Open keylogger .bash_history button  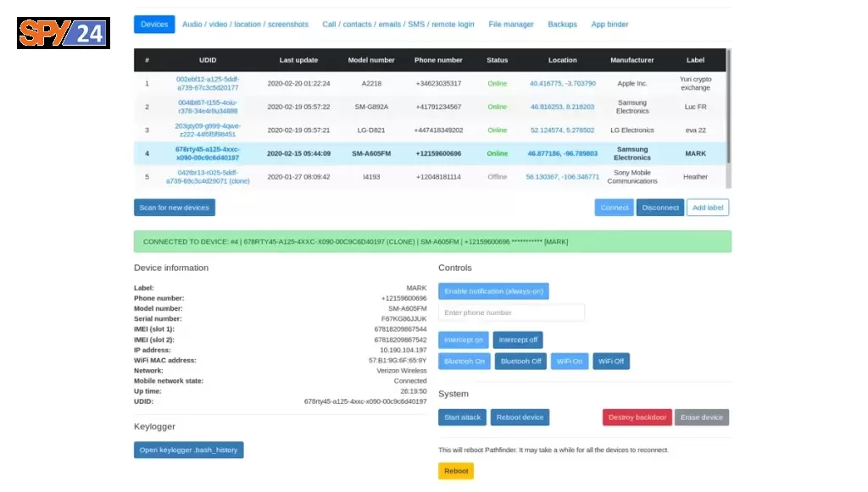click(x=188, y=450)
